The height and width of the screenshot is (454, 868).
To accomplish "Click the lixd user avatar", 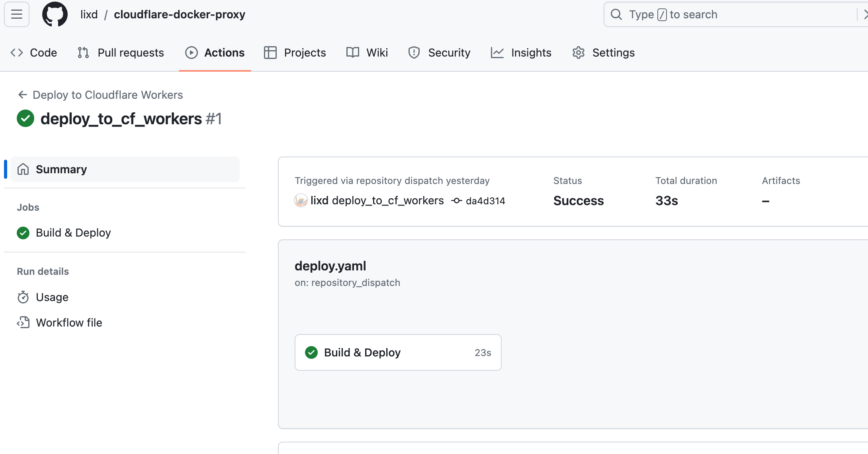I will [x=301, y=200].
